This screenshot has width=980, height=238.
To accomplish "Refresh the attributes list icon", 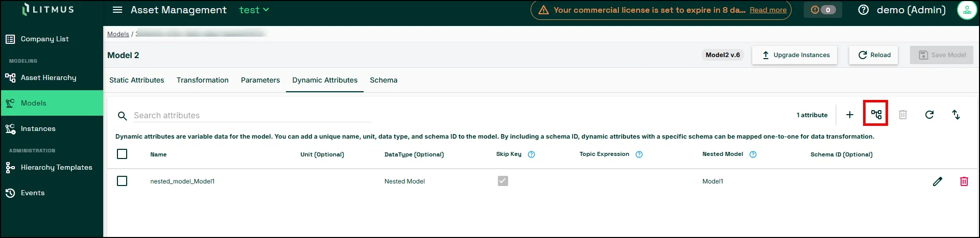I will pos(929,115).
